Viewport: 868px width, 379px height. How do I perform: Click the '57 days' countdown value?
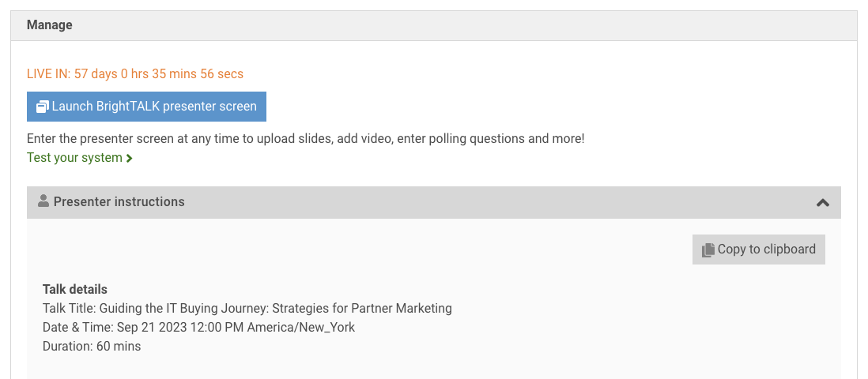[x=95, y=74]
